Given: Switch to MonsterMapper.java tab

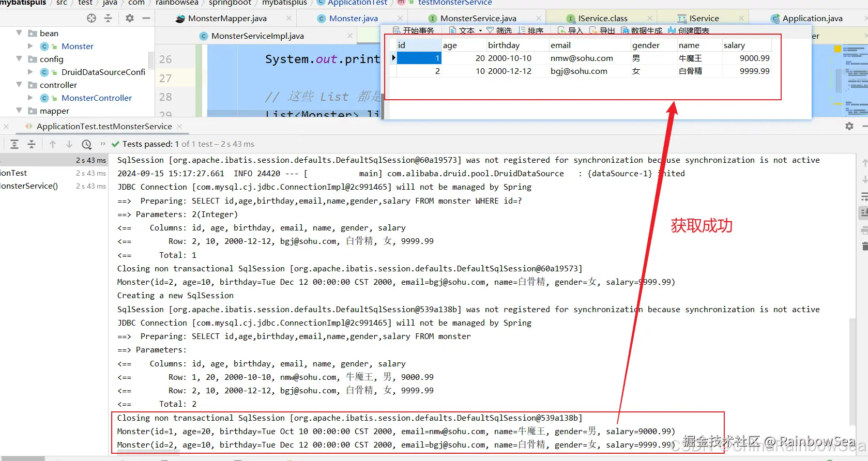Looking at the screenshot, I should coord(227,19).
